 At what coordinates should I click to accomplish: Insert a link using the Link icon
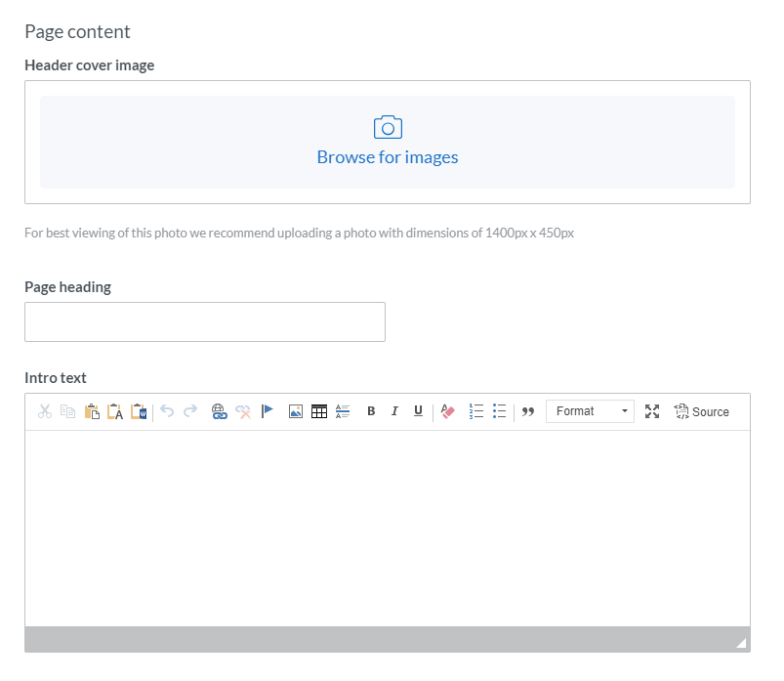coord(219,411)
